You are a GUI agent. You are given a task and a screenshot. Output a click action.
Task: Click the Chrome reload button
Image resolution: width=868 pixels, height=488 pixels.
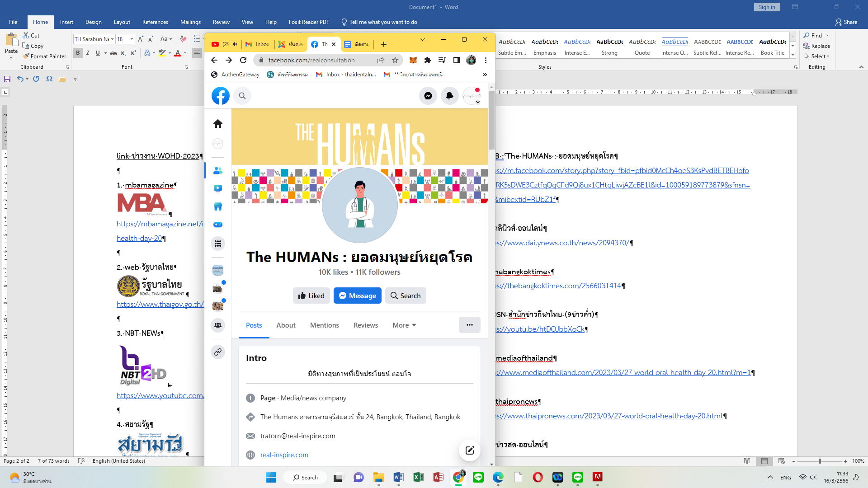(243, 60)
